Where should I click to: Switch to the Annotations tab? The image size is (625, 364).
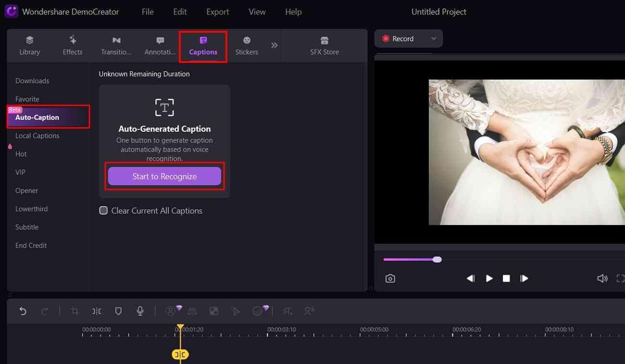pyautogui.click(x=160, y=46)
